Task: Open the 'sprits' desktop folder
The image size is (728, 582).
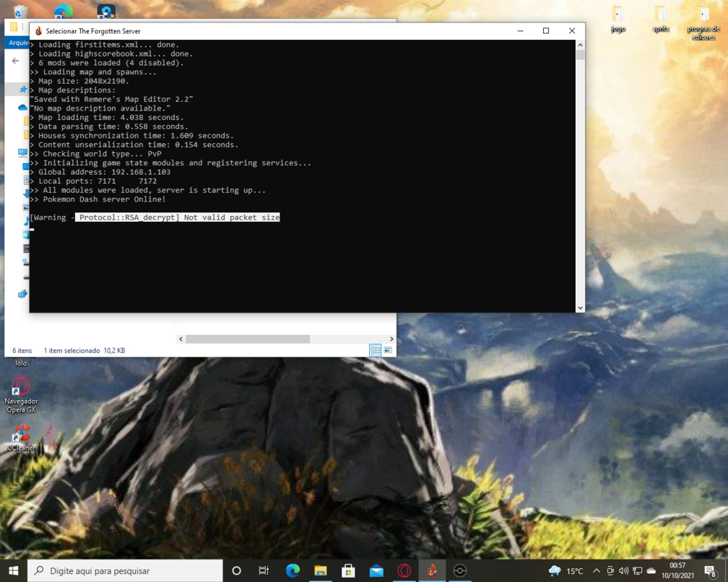Action: point(661,20)
